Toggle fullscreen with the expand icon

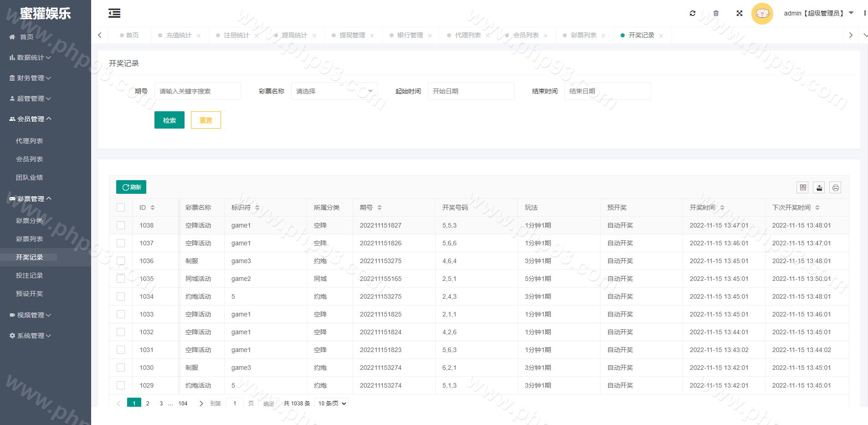click(739, 13)
